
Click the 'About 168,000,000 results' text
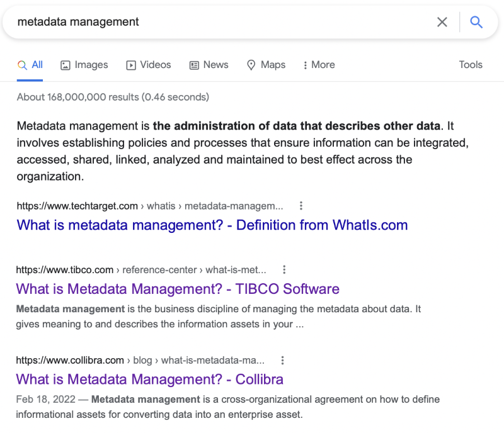113,97
